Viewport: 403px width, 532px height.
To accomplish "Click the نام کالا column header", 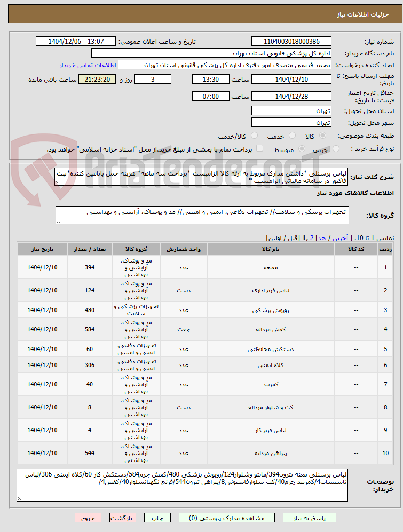I will pyautogui.click(x=271, y=249).
